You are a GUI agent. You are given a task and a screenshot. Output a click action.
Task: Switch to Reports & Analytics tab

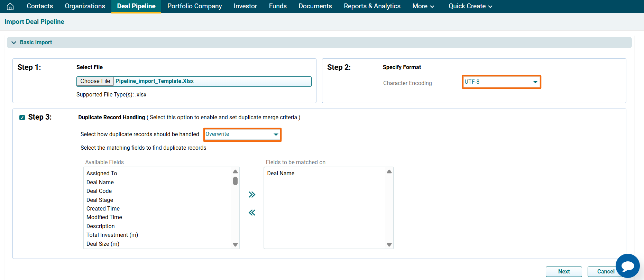coord(372,6)
